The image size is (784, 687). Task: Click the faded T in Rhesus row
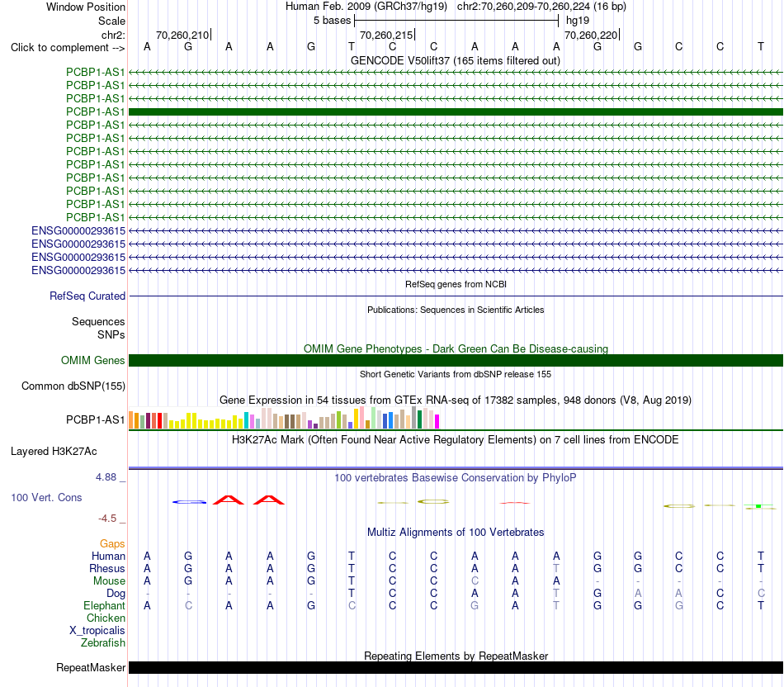coord(556,568)
